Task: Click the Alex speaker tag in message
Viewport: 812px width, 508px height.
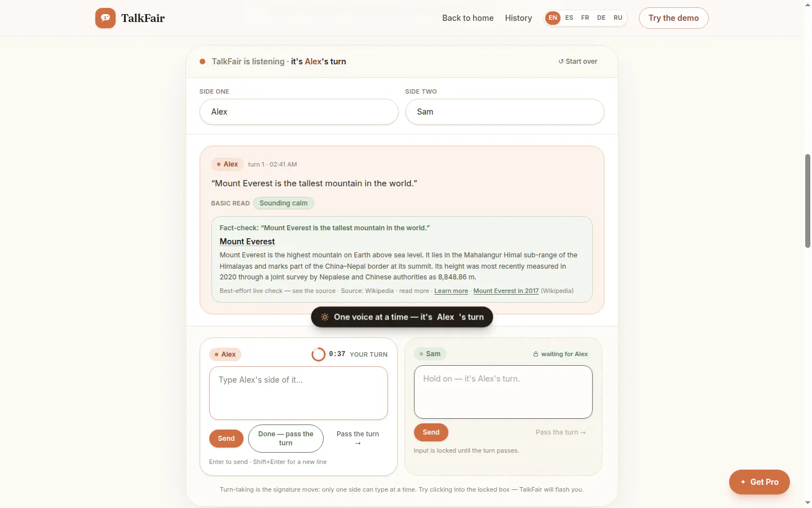Action: coord(227,164)
